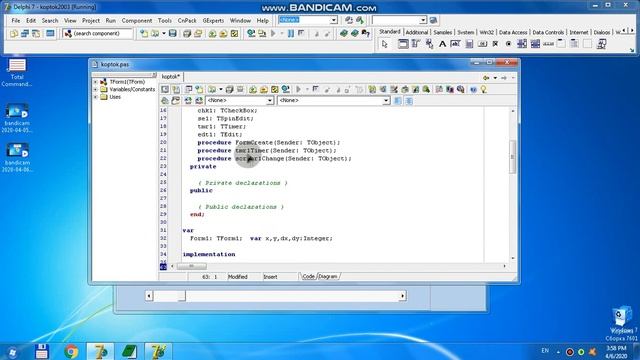Click the Run arrow in main toolbar
Screen dimensions: 640x360
point(273,33)
